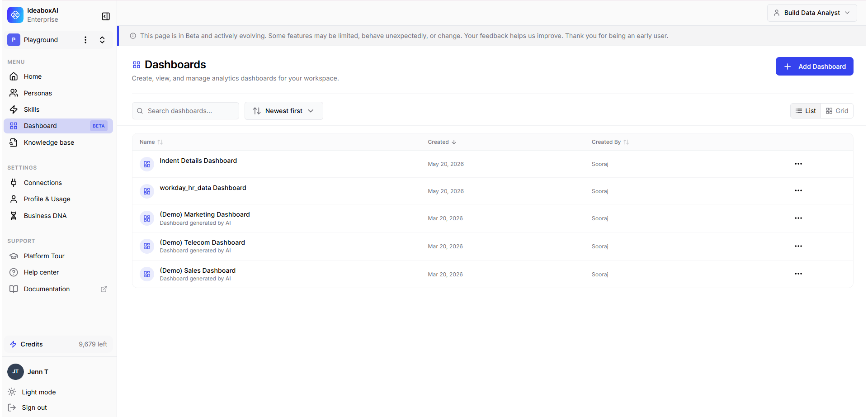Collapse the sidebar panel icon
868x417 pixels.
click(x=106, y=16)
